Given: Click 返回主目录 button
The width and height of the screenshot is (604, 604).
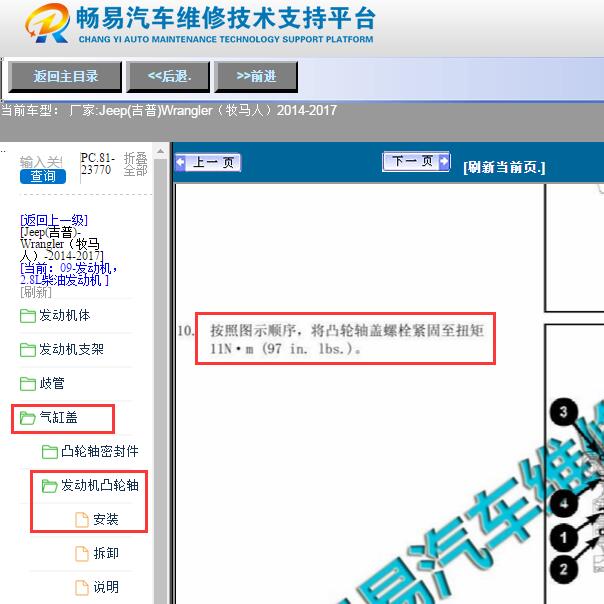Looking at the screenshot, I should click(x=65, y=77).
